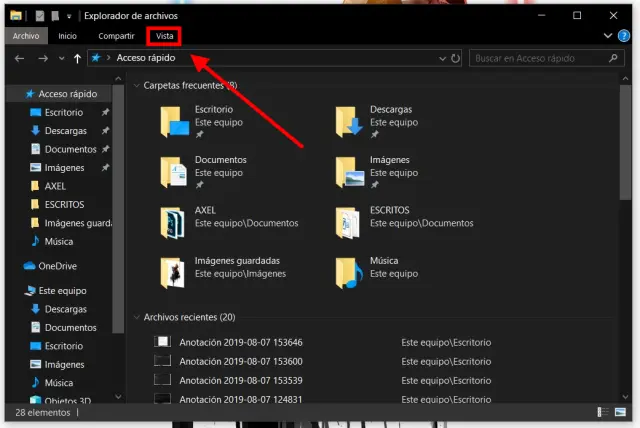Viewport: 640px width, 428px height.
Task: Select file Anotación 2019-08-07 153600
Action: coord(241,361)
